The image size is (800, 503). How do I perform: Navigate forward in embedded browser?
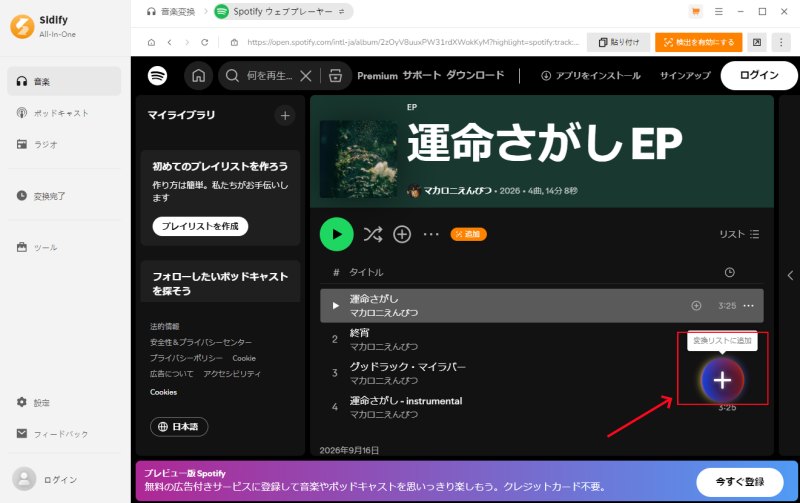tap(187, 42)
